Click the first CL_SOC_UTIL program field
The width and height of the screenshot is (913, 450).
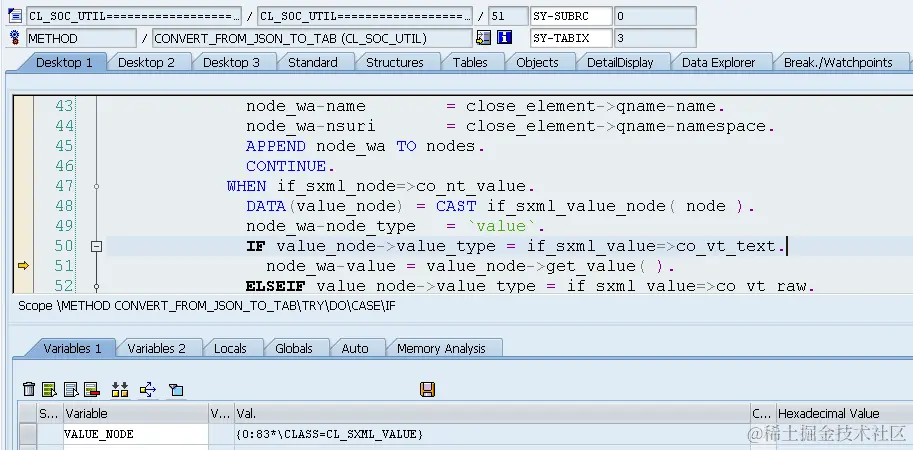(x=133, y=16)
